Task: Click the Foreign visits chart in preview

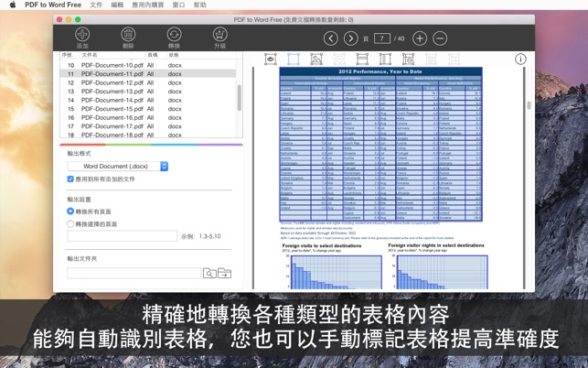Action: pyautogui.click(x=337, y=272)
